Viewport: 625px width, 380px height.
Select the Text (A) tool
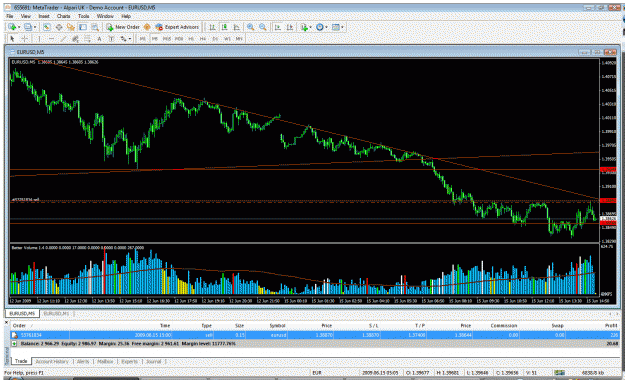coord(99,39)
